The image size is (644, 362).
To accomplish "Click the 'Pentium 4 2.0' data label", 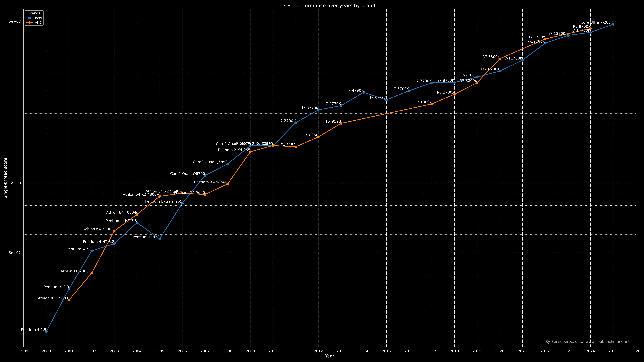I will pos(56,287).
